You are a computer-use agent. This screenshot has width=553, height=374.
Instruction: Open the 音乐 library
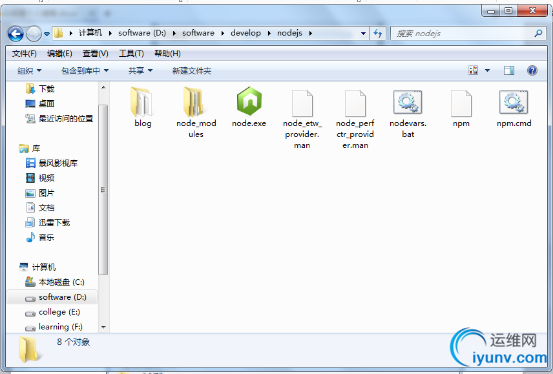[x=40, y=237]
